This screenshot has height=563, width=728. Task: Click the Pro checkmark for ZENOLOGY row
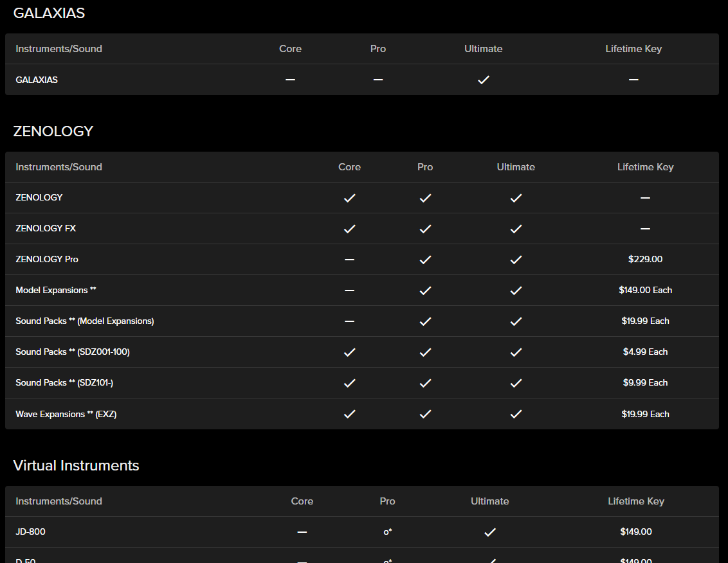425,198
